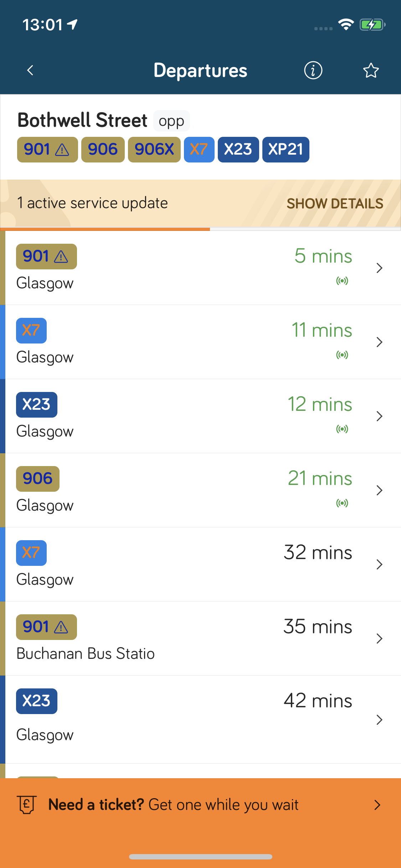The width and height of the screenshot is (401, 868).
Task: Filter departures by the 906X route badge
Action: 154,150
